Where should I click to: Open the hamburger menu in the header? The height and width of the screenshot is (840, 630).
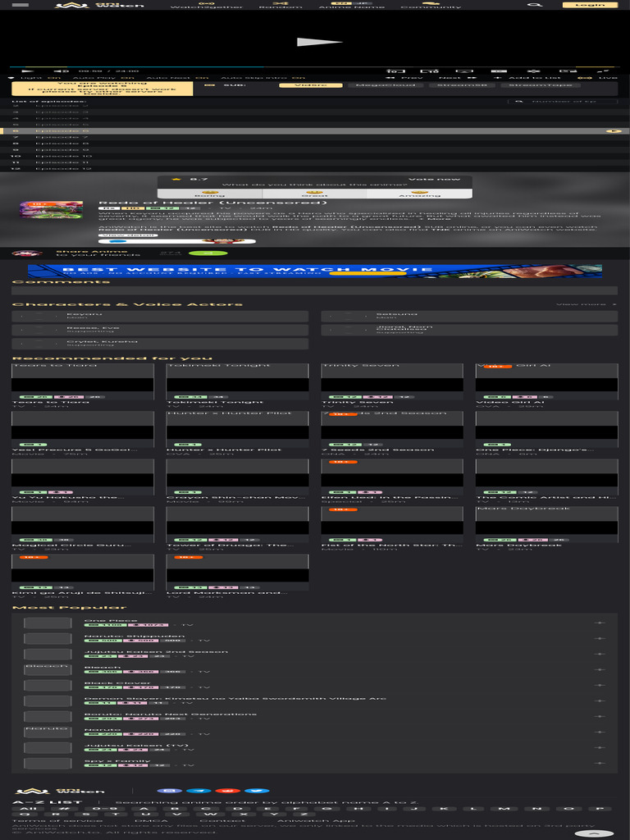pyautogui.click(x=20, y=5)
